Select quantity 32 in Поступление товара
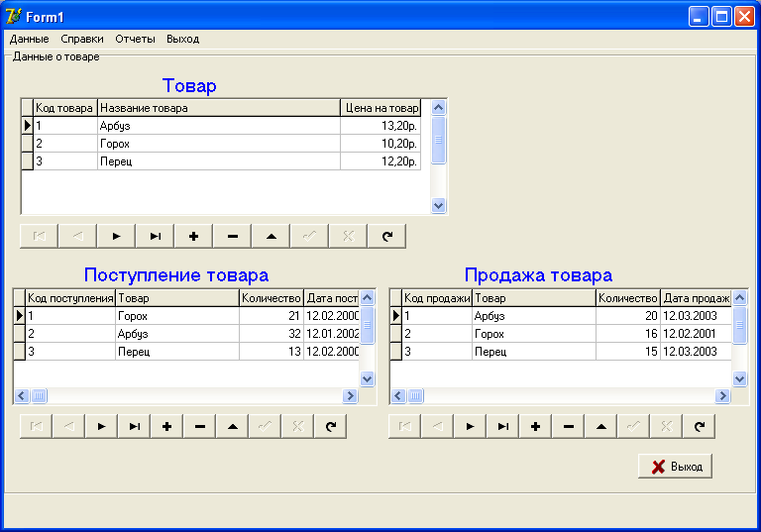 click(x=272, y=334)
